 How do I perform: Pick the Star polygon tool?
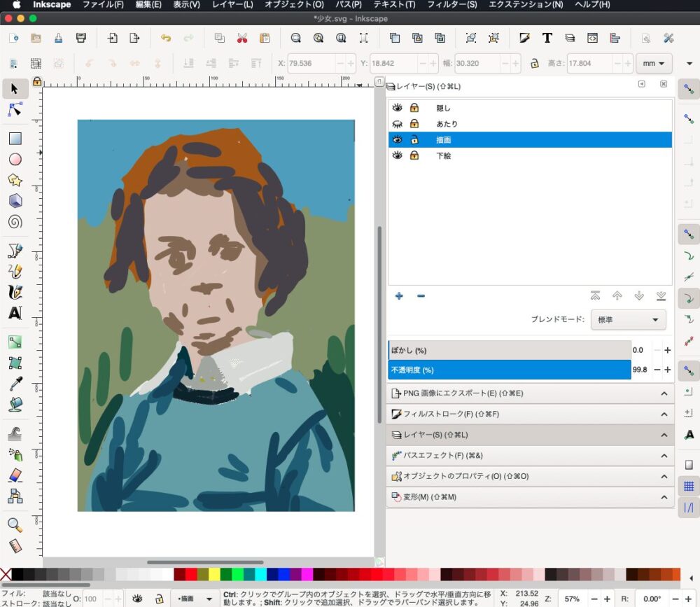tap(15, 180)
